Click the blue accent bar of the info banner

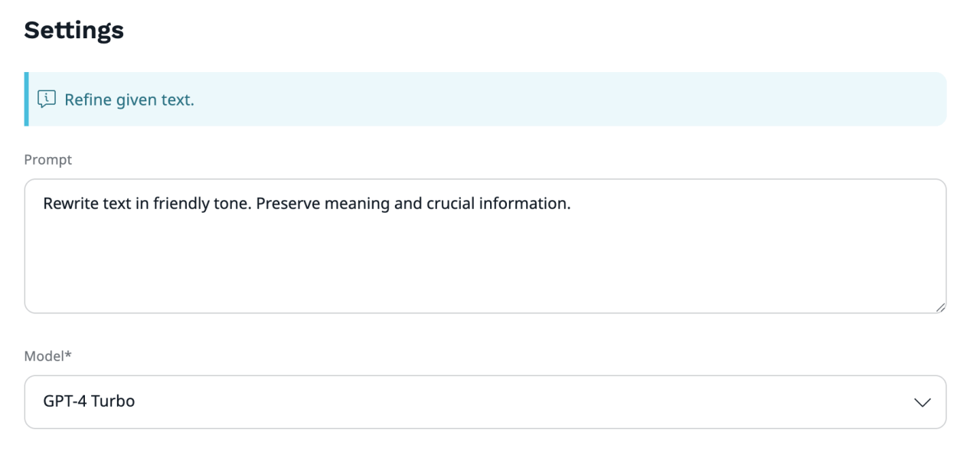click(x=27, y=99)
